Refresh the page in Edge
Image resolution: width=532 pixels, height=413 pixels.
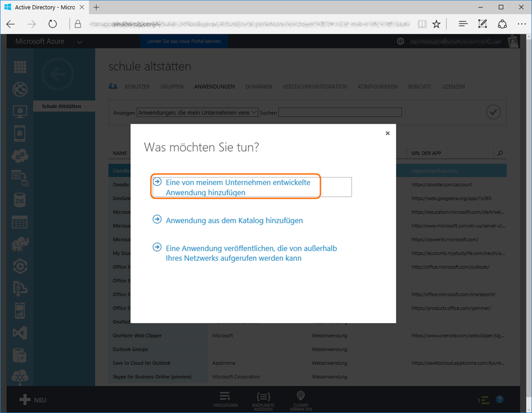pyautogui.click(x=52, y=24)
